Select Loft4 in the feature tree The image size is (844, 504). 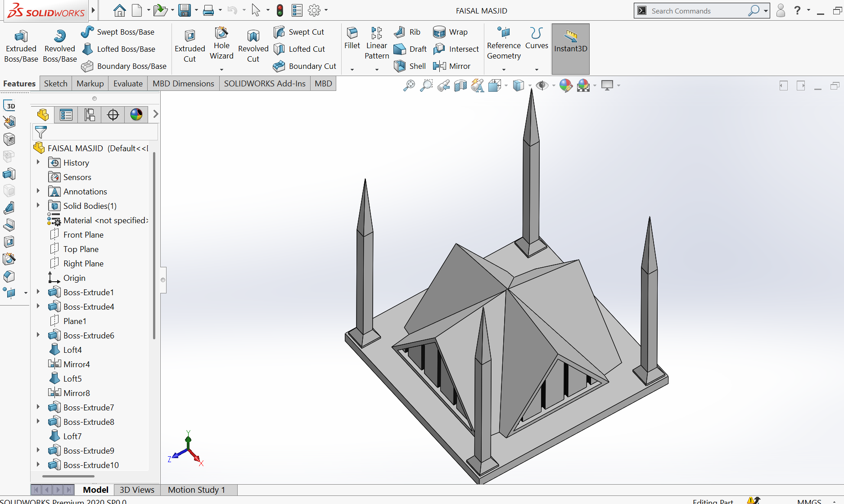point(72,350)
